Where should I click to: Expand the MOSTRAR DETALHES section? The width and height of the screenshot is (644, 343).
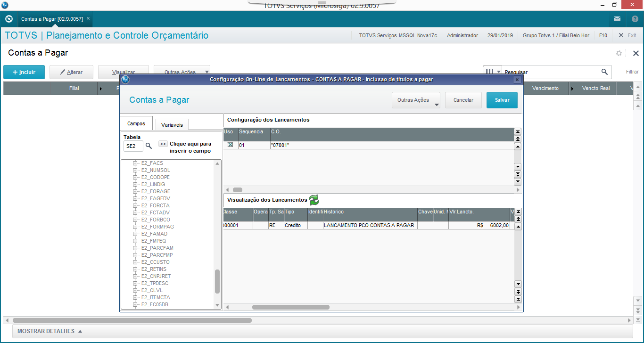50,331
